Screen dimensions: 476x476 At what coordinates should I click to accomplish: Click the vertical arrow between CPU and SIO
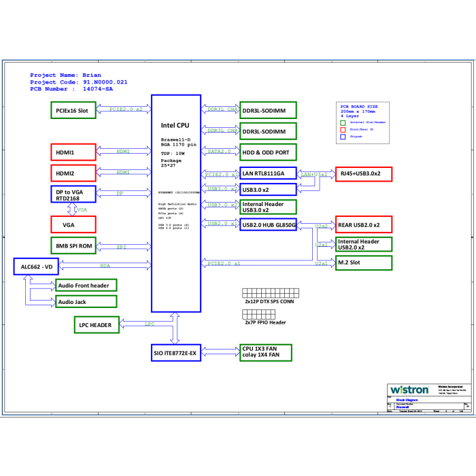click(x=175, y=328)
